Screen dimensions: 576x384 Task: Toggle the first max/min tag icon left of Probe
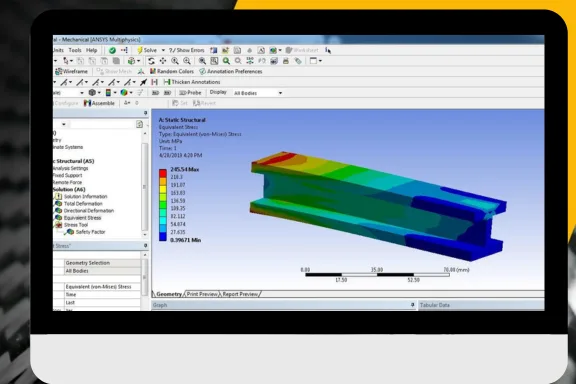[x=155, y=93]
